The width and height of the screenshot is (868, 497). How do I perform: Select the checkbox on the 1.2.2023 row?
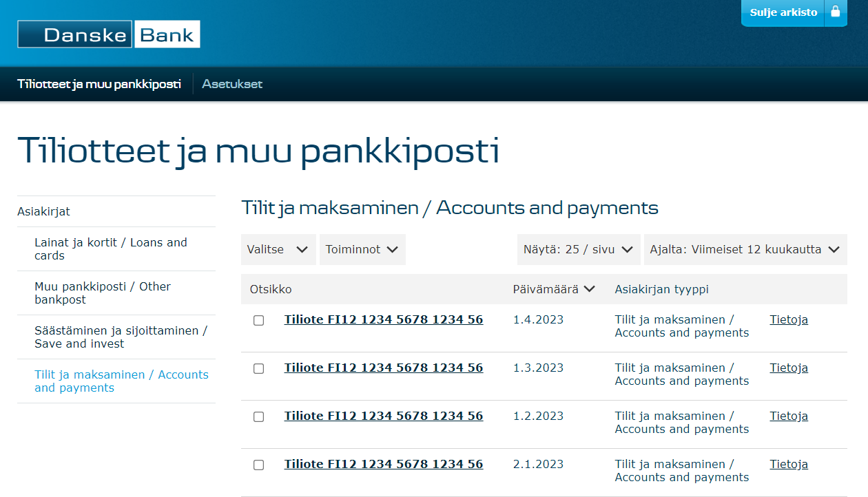tap(258, 416)
